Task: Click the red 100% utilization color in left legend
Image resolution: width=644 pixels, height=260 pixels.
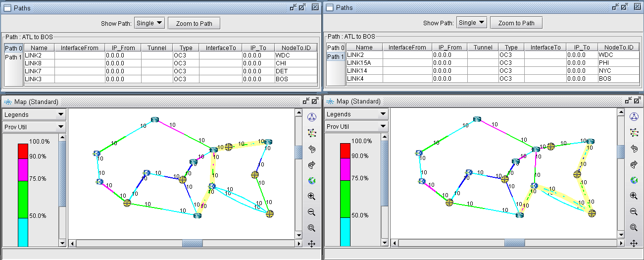Action: 23,151
